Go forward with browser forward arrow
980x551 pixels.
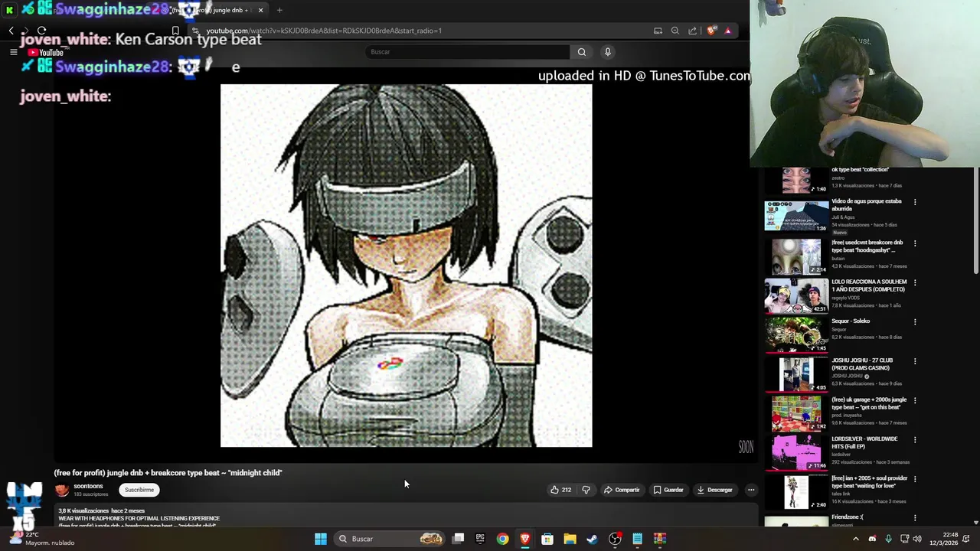pyautogui.click(x=25, y=31)
